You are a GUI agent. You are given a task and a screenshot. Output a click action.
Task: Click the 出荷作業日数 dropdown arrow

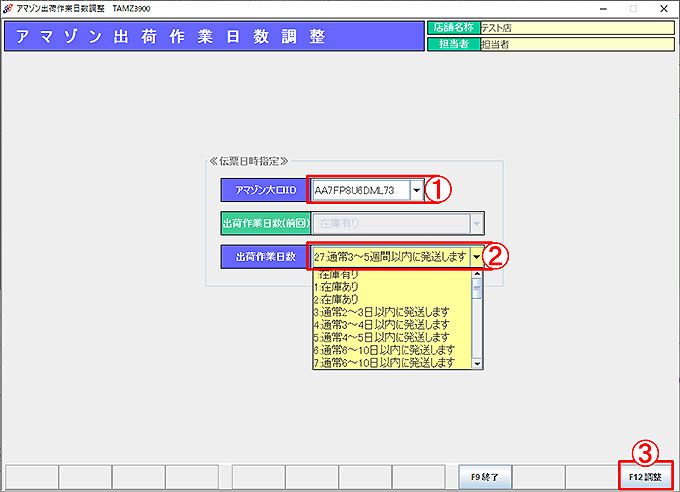coord(477,257)
